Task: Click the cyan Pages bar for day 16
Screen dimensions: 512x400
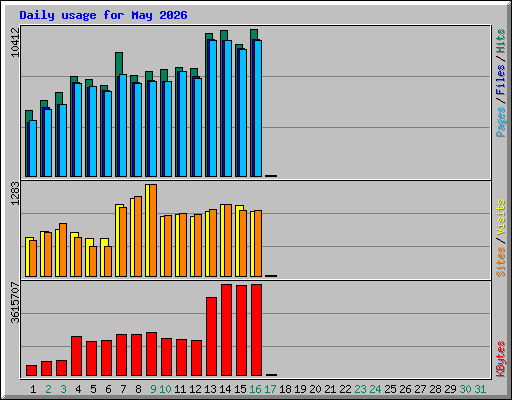Action: [x=258, y=108]
